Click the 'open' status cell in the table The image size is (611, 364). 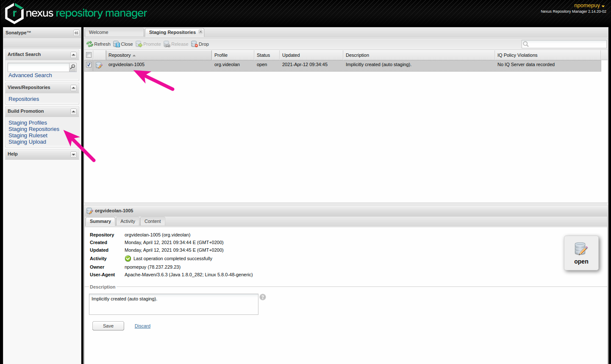(262, 65)
